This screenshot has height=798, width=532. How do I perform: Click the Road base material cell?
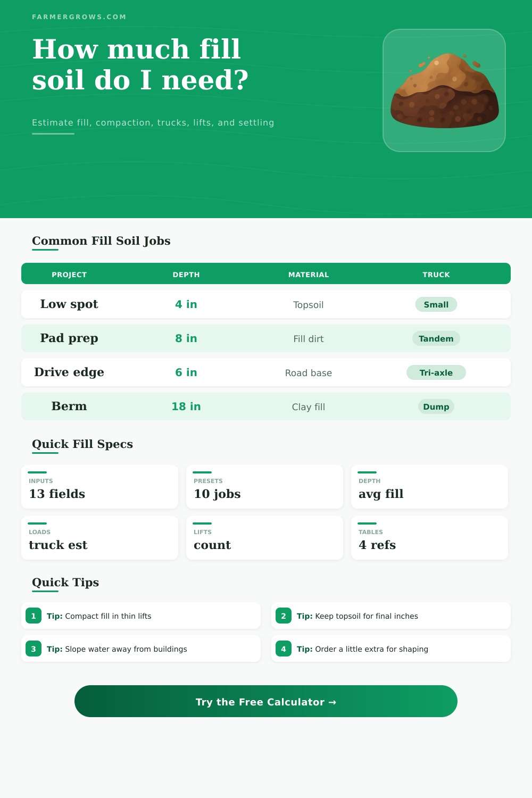coord(309,373)
